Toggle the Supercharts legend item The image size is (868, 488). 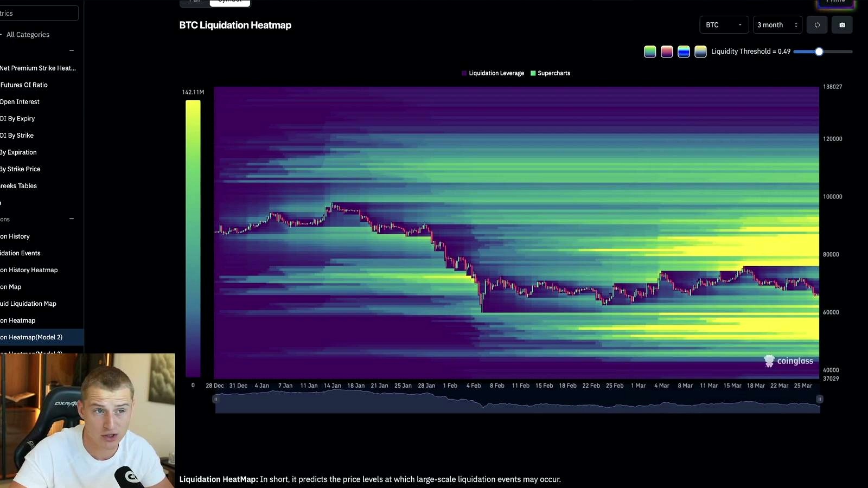[550, 73]
